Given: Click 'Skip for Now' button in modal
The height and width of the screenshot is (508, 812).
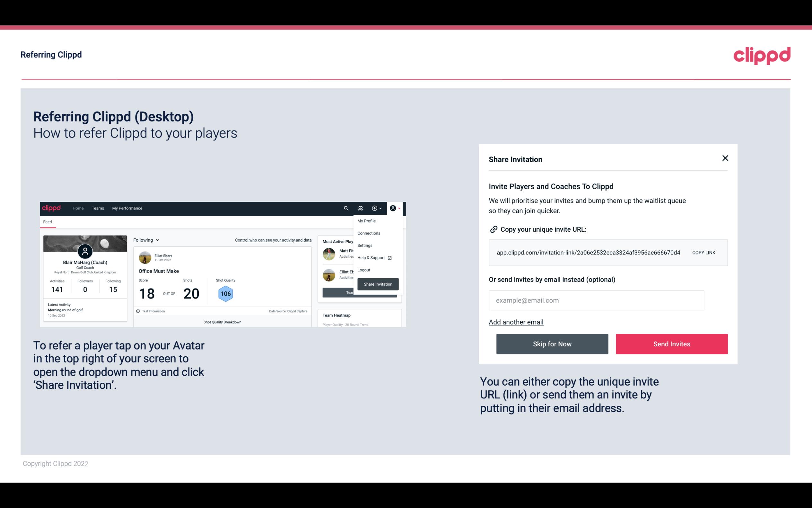Looking at the screenshot, I should pyautogui.click(x=552, y=344).
